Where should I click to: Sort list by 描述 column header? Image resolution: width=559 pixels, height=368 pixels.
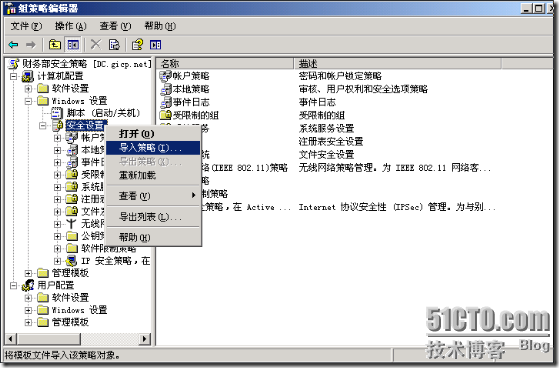(398, 64)
